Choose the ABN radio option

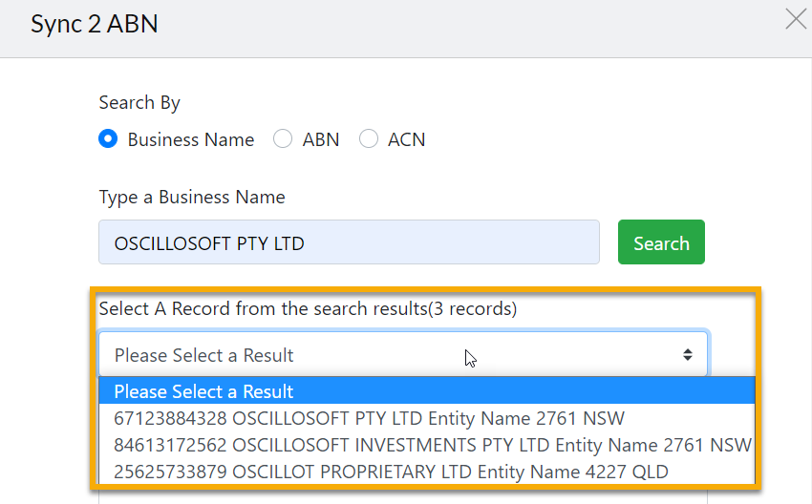[x=283, y=138]
